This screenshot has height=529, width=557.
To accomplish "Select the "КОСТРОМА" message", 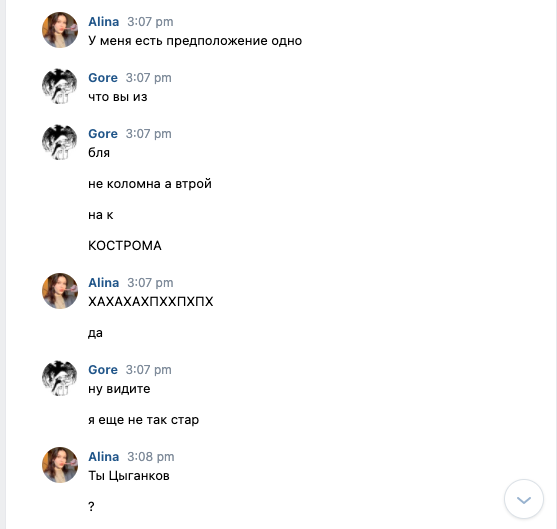I will pyautogui.click(x=125, y=245).
